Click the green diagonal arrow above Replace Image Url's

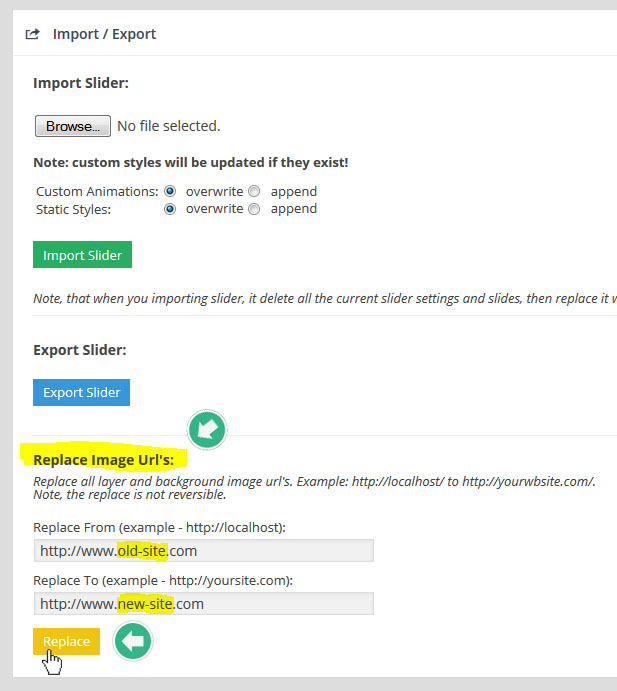click(x=207, y=431)
